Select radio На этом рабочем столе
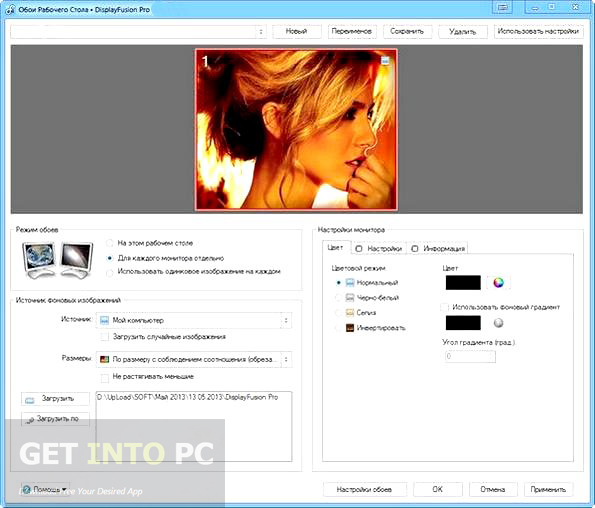The width and height of the screenshot is (595, 508). pos(110,243)
